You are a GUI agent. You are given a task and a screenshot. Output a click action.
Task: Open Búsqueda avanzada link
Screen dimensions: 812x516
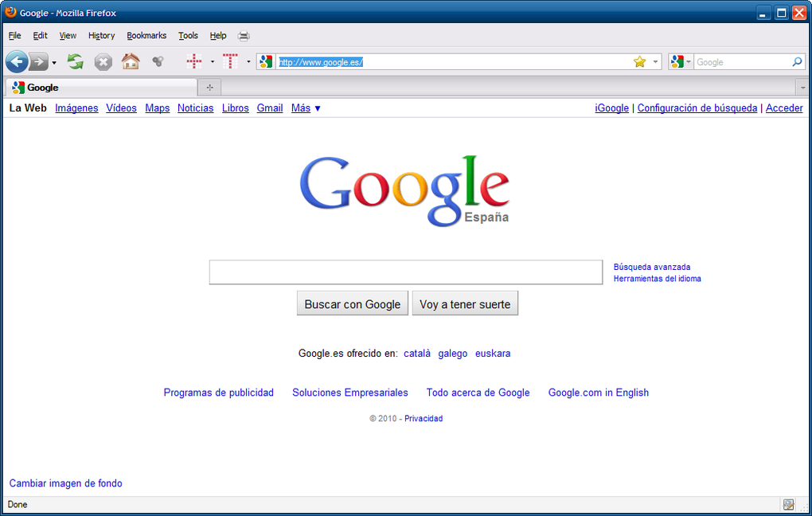651,267
